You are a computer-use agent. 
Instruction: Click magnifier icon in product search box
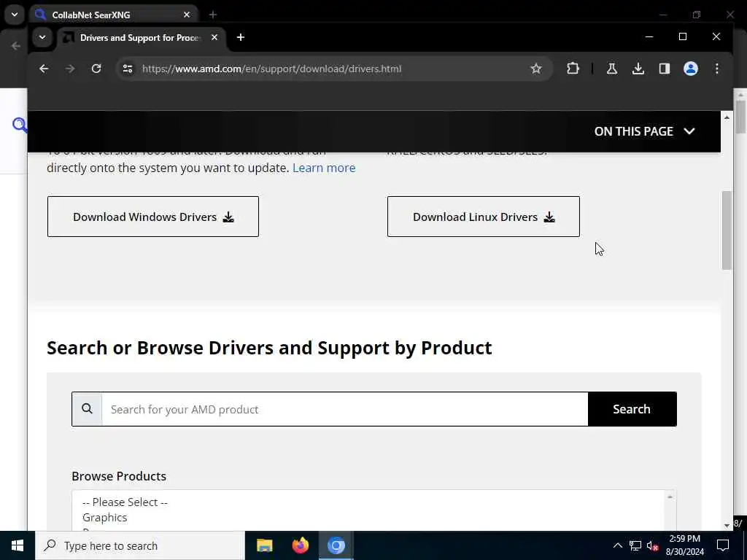(87, 408)
